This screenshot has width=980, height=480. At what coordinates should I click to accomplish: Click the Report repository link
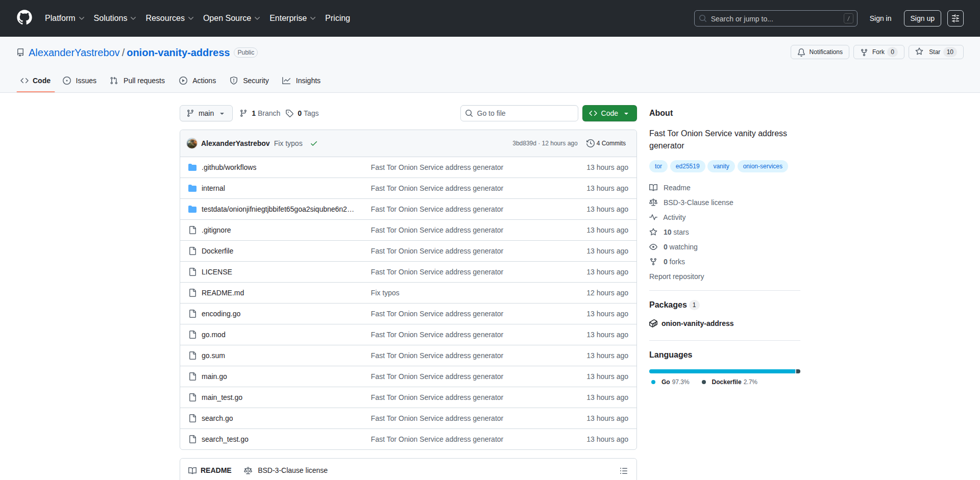(676, 276)
